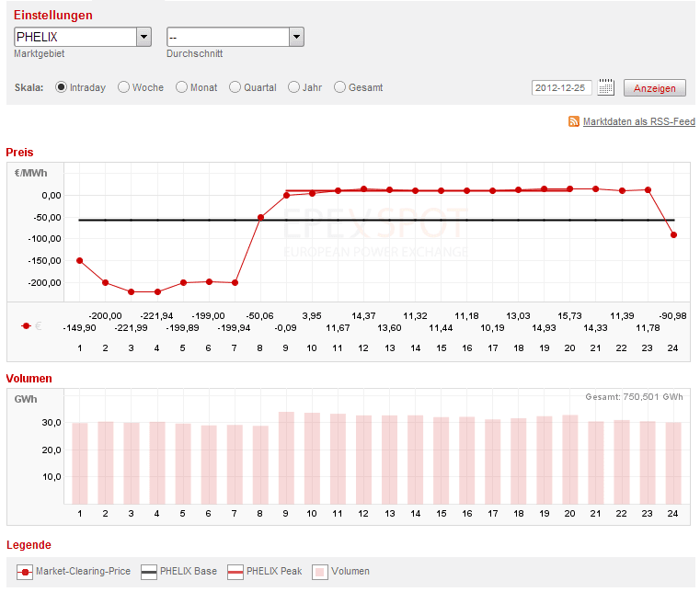This screenshot has width=700, height=592.
Task: Select the Gesamt scale radio button
Action: pos(339,87)
